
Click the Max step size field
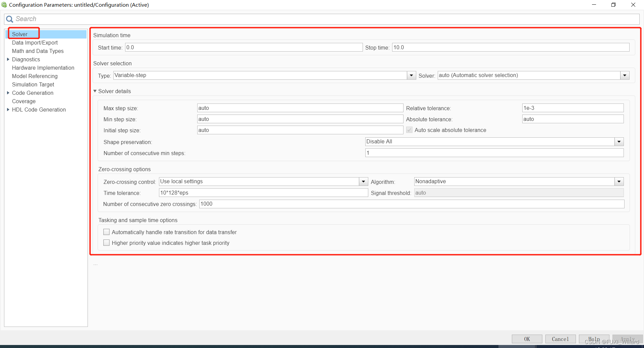(300, 108)
